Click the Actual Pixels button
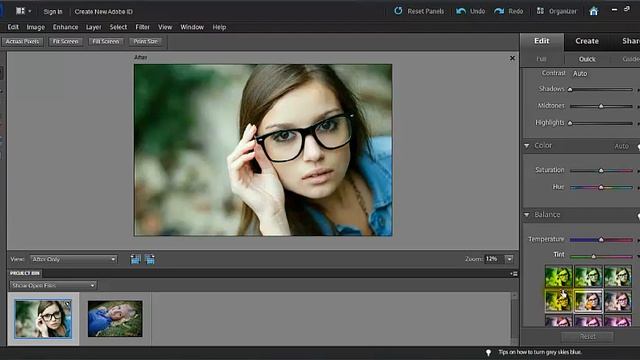Image resolution: width=640 pixels, height=360 pixels. pyautogui.click(x=22, y=42)
